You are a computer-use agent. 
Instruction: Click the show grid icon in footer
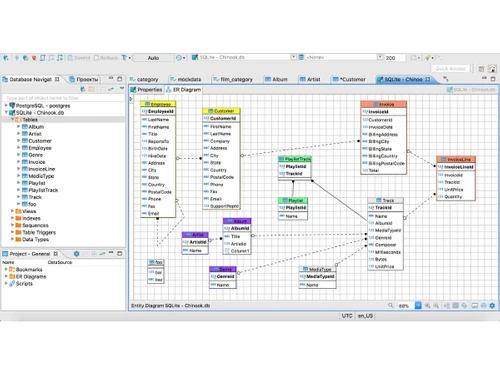click(x=455, y=305)
